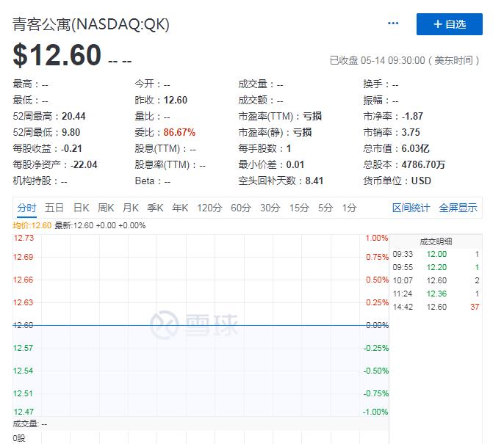Open the 周K chart tab
The image size is (504, 444).
point(106,208)
